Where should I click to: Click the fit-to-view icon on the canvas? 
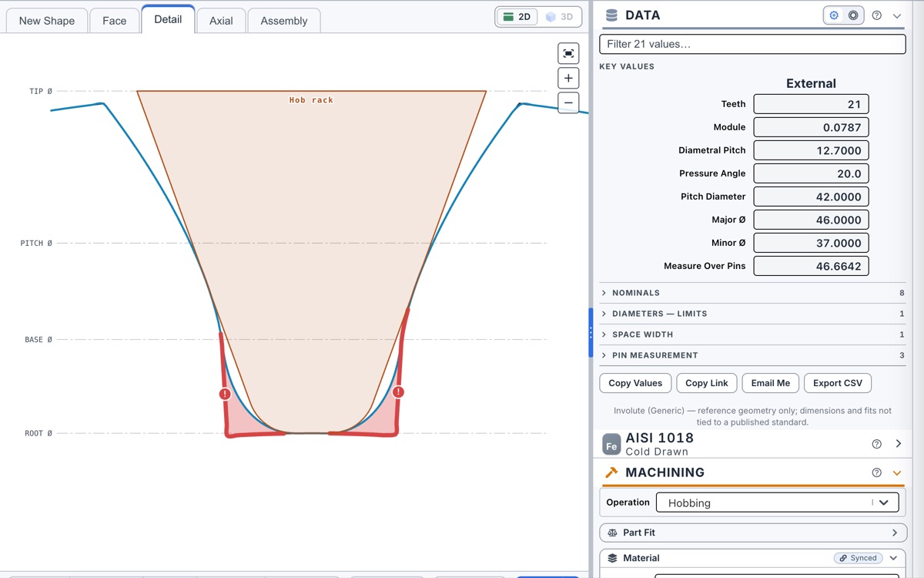point(568,53)
